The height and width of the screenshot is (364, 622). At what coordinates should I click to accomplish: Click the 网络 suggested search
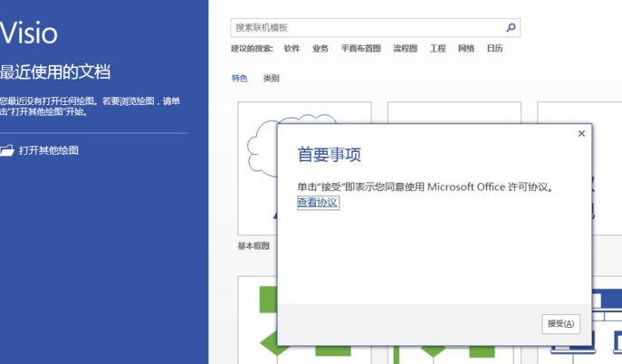[466, 49]
